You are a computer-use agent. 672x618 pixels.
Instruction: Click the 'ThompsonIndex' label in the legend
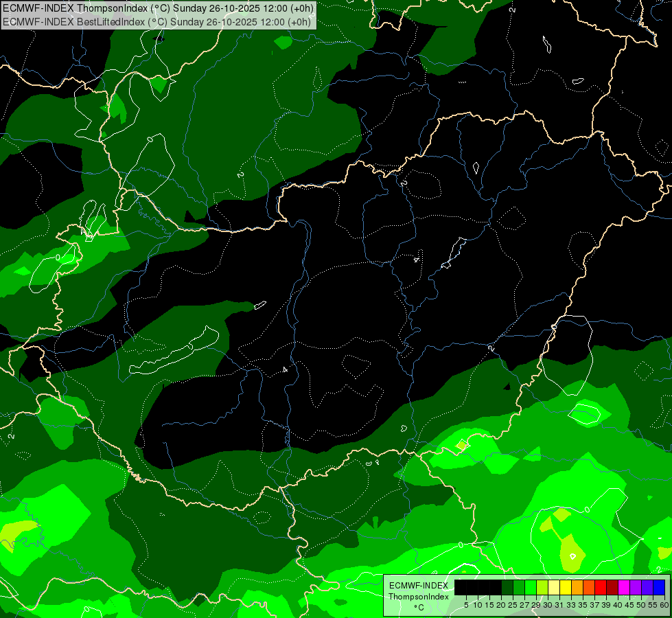pos(419,597)
